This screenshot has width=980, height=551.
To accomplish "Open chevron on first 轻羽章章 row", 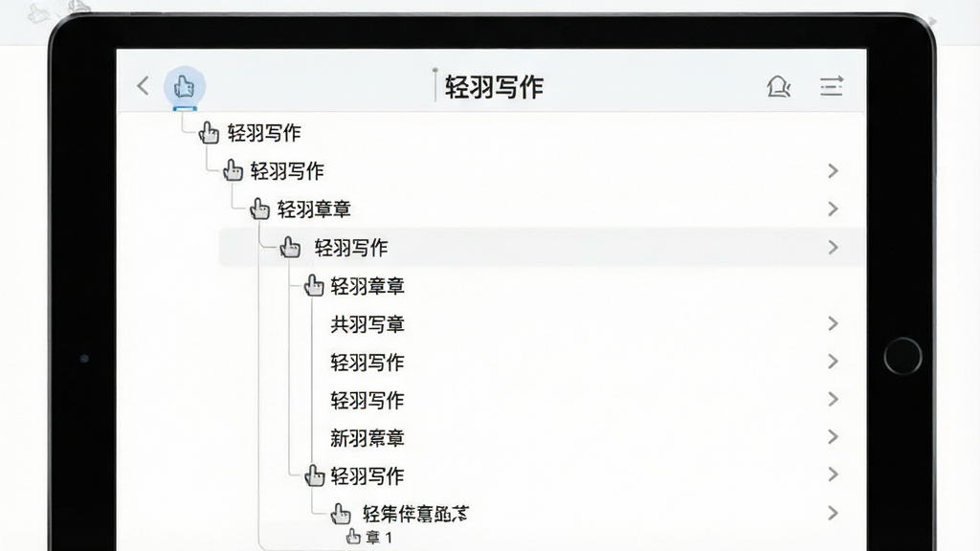I will tap(833, 209).
